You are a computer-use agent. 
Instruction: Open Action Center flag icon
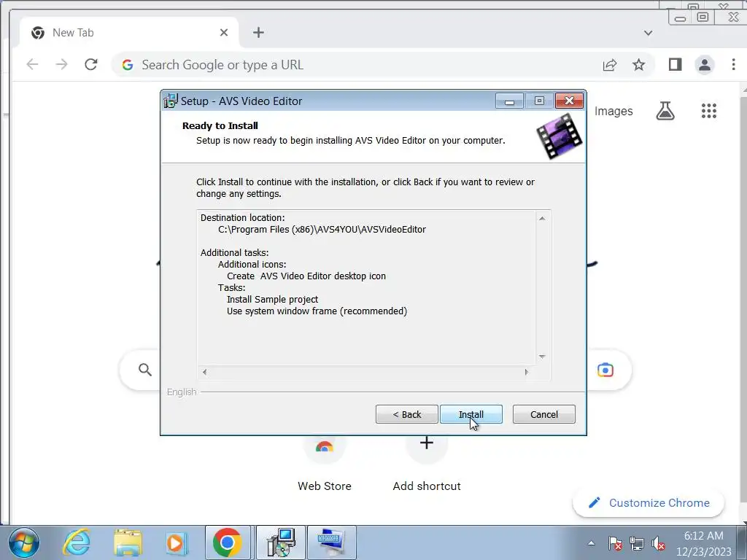pos(614,543)
